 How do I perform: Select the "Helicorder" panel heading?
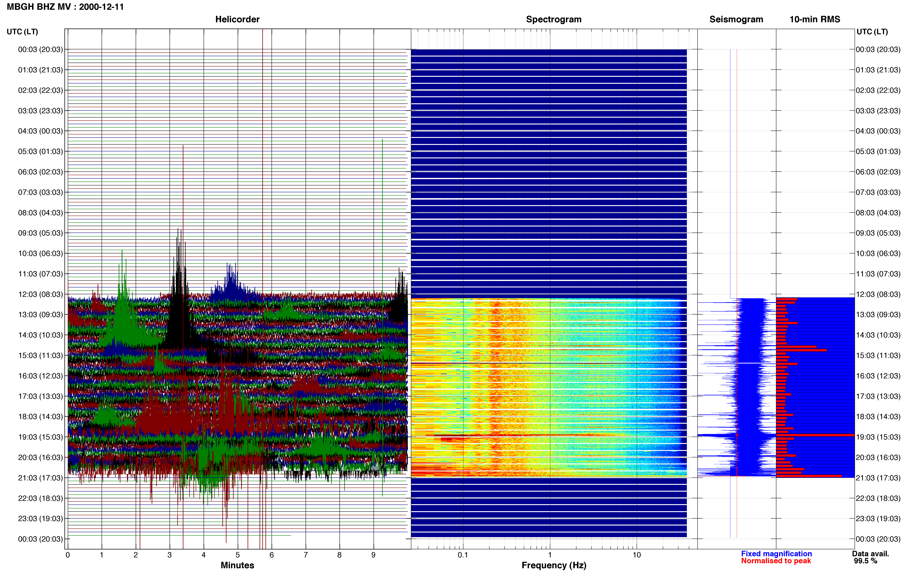[x=237, y=19]
